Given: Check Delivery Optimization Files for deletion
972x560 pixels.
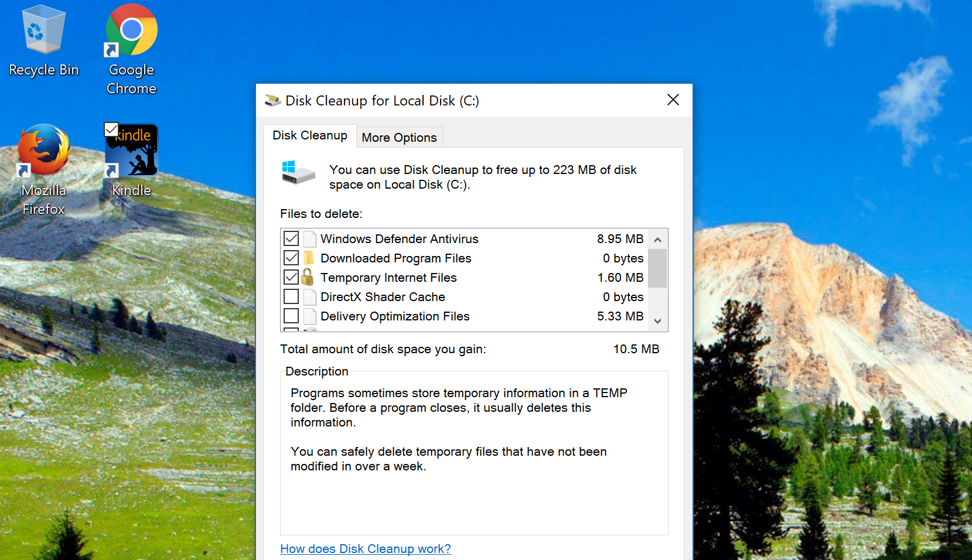Looking at the screenshot, I should point(291,316).
